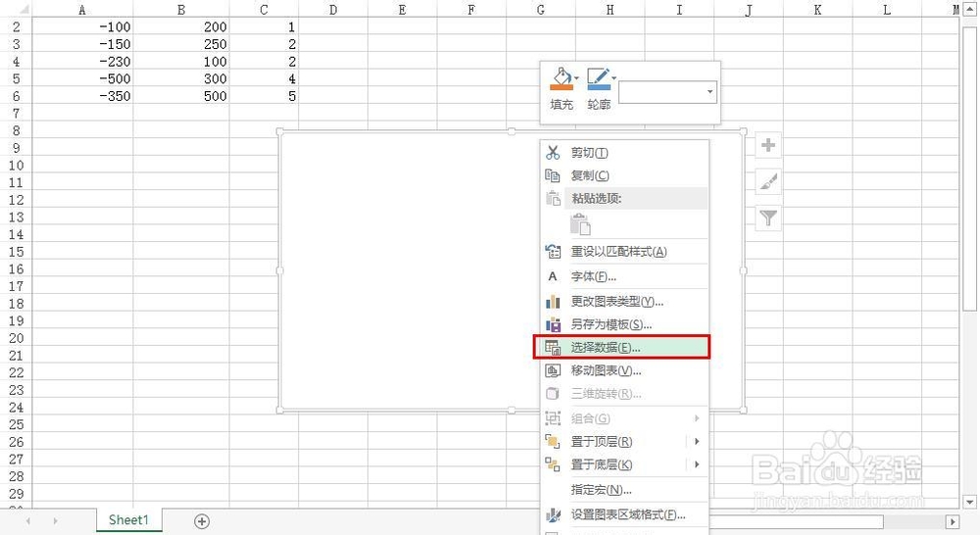Click the bar chart type icon
This screenshot has height=535, width=980.
(553, 302)
